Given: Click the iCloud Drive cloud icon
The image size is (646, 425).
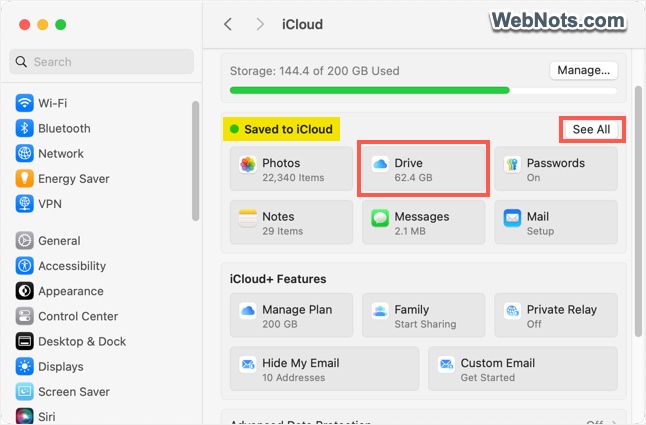Looking at the screenshot, I should point(380,165).
